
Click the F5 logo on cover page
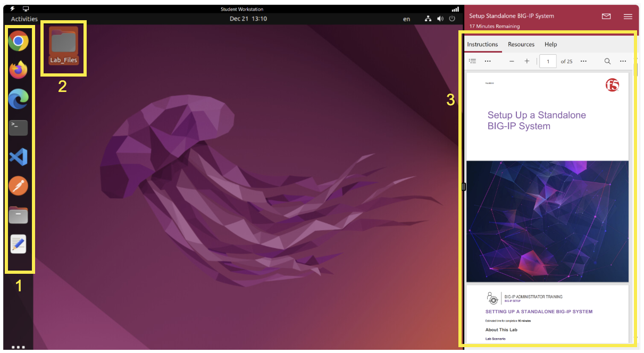[613, 85]
